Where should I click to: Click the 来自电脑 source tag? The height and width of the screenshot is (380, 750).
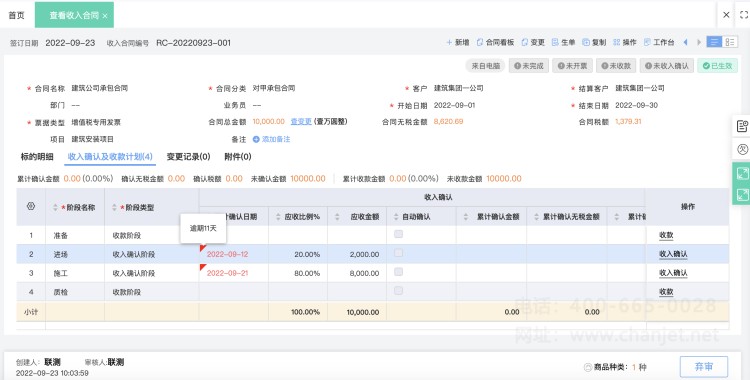[485, 66]
